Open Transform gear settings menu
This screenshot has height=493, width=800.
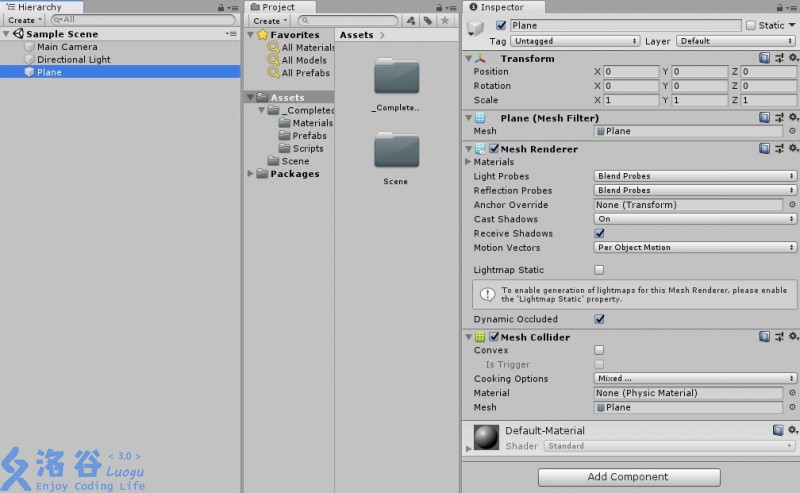793,58
